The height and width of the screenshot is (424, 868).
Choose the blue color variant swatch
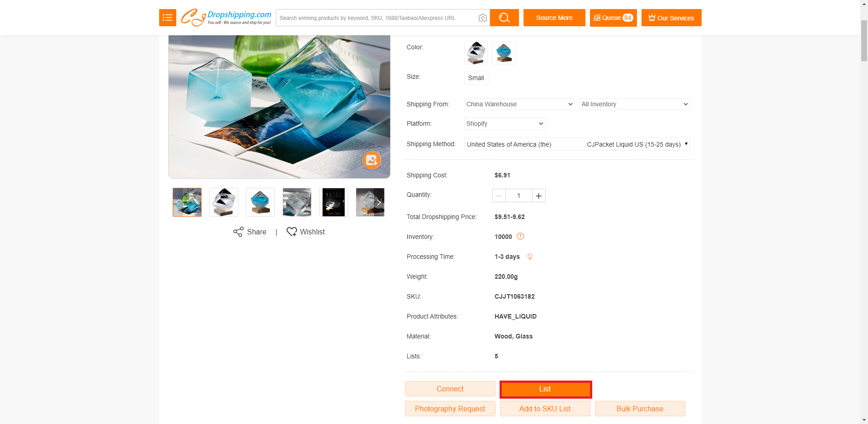[504, 53]
